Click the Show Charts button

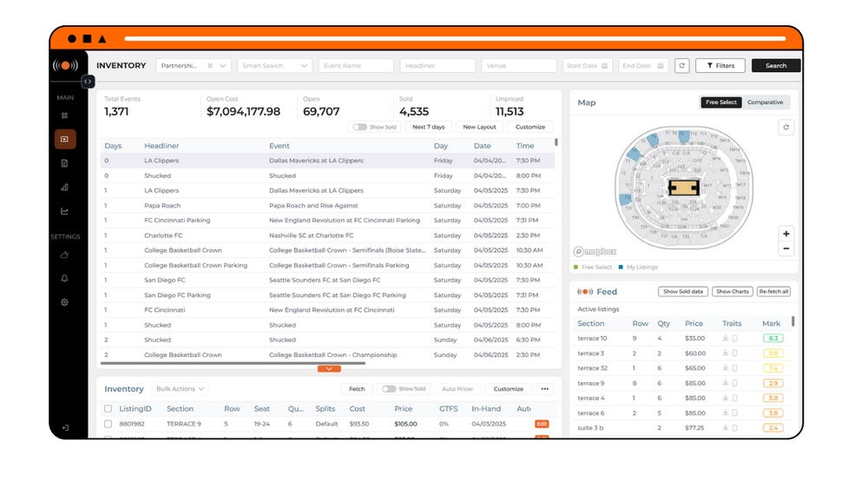click(732, 291)
